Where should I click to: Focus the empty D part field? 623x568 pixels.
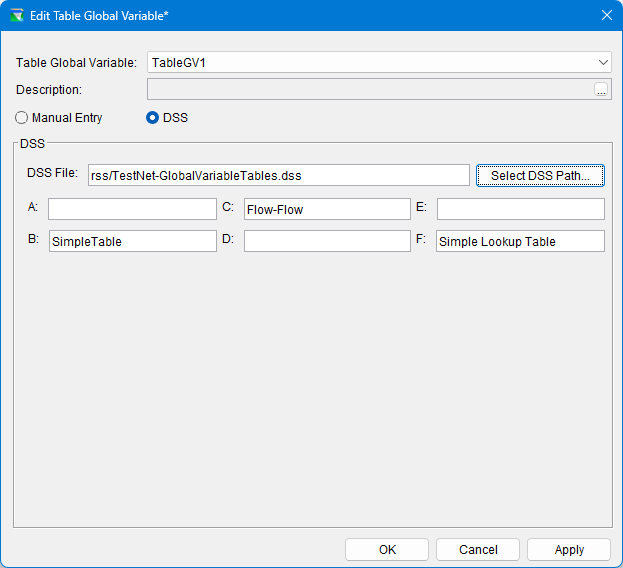(327, 241)
